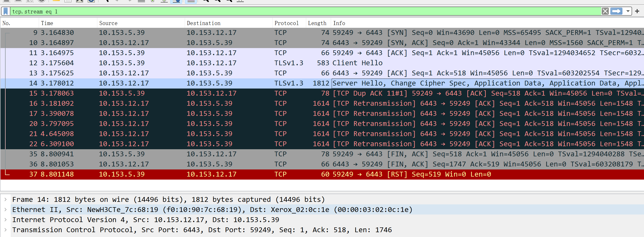
Task: Expand the Ethernet II section
Action: pyautogui.click(x=6, y=209)
